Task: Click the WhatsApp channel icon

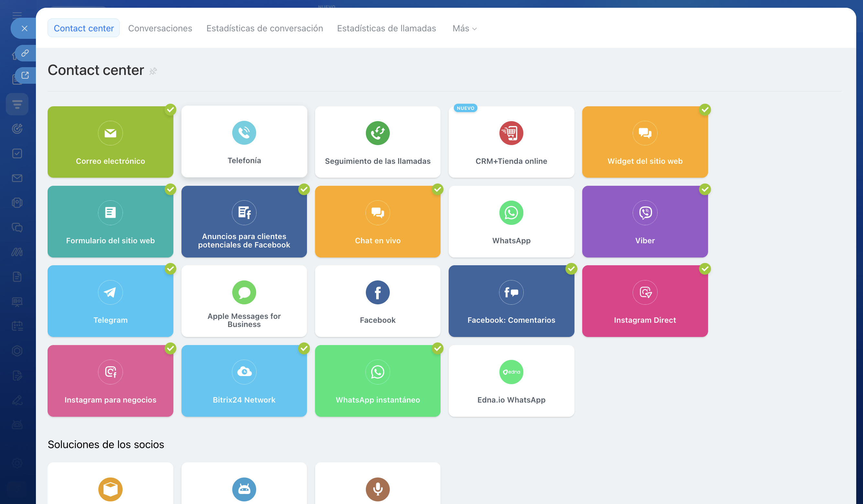Action: tap(511, 213)
